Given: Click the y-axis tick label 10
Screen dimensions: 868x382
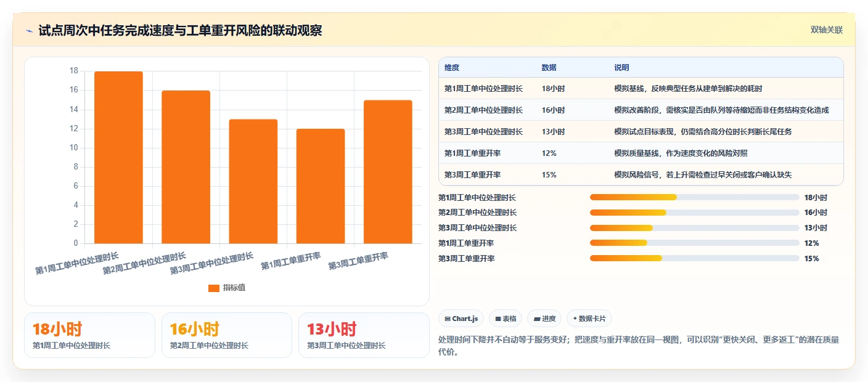Looking at the screenshot, I should pyautogui.click(x=74, y=148).
